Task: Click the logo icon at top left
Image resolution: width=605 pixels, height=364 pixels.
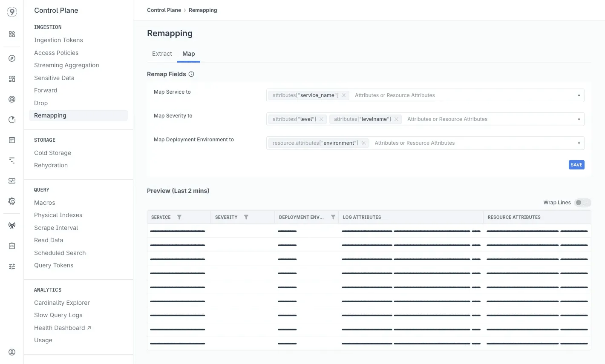Action: coord(12,12)
